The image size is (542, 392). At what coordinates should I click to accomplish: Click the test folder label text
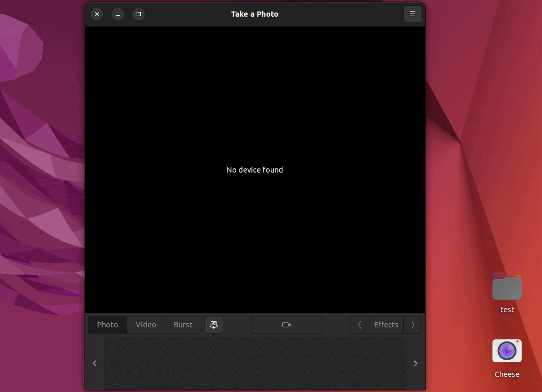(507, 309)
